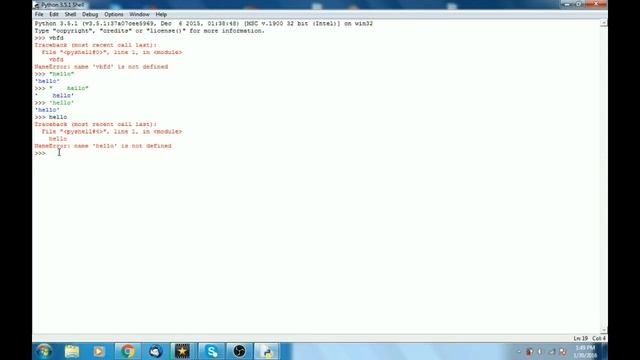Click the Python version banner line
Image resolution: width=640 pixels, height=360 pixels.
coord(204,24)
